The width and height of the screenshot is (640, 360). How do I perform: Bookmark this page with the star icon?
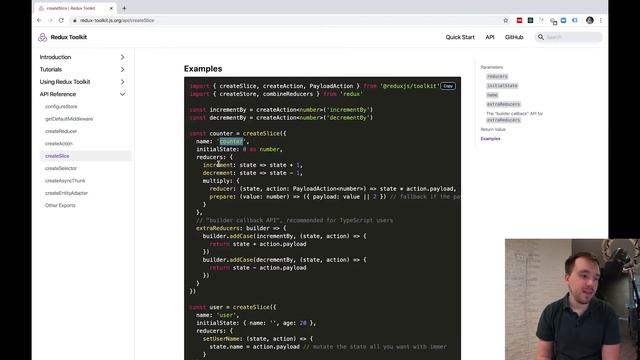[x=506, y=20]
